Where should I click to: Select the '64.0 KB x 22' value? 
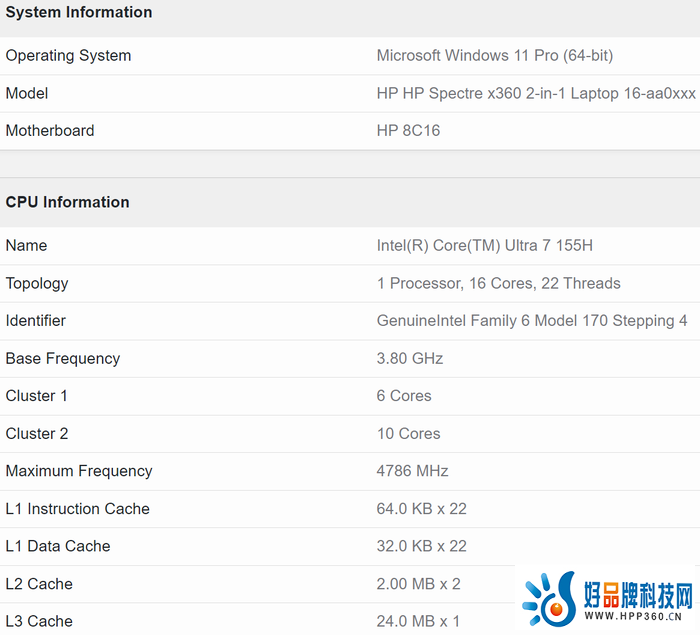422,509
